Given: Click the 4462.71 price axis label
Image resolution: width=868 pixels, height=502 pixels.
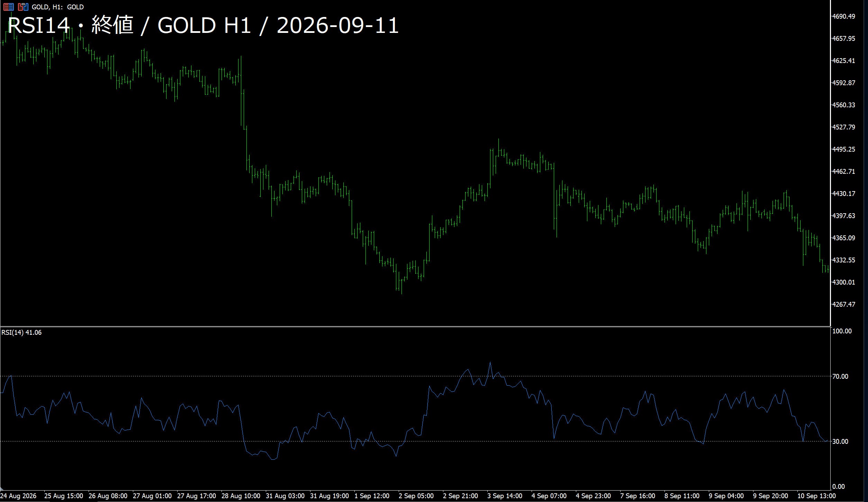Looking at the screenshot, I should pos(843,171).
